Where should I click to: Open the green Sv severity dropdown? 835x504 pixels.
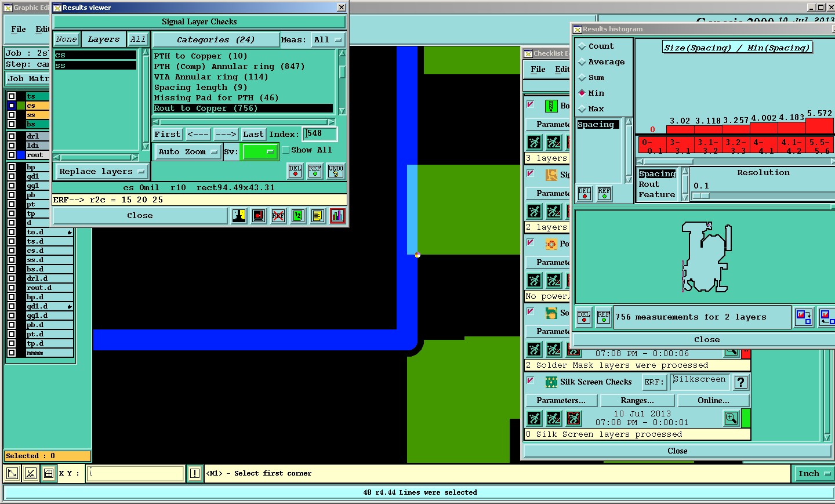[259, 152]
